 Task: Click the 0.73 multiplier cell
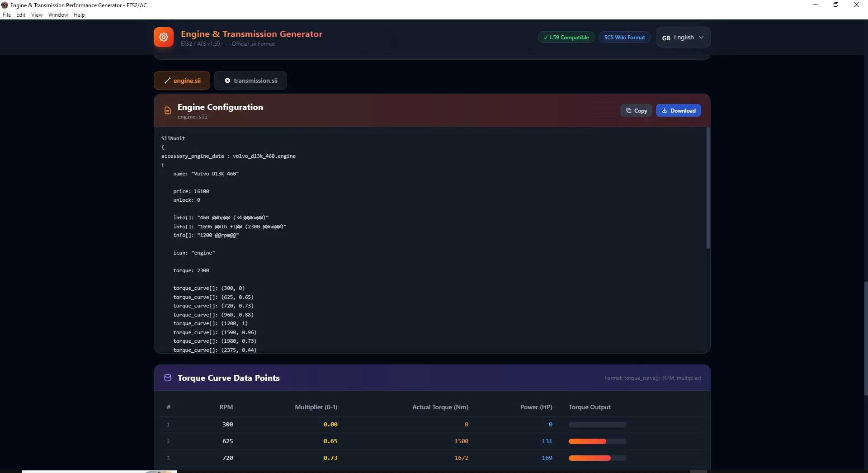click(x=330, y=458)
